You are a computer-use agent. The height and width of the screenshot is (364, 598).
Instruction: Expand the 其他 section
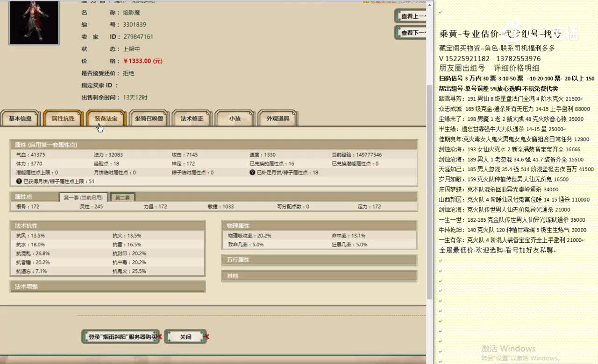point(319,276)
